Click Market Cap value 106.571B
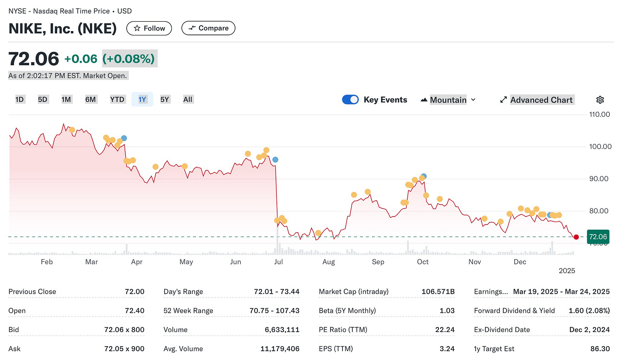 tap(438, 292)
